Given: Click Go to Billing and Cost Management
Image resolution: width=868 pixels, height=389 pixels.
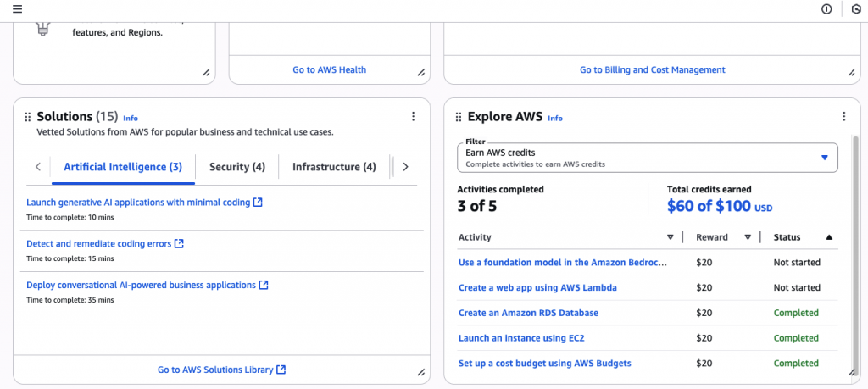Looking at the screenshot, I should tap(652, 69).
